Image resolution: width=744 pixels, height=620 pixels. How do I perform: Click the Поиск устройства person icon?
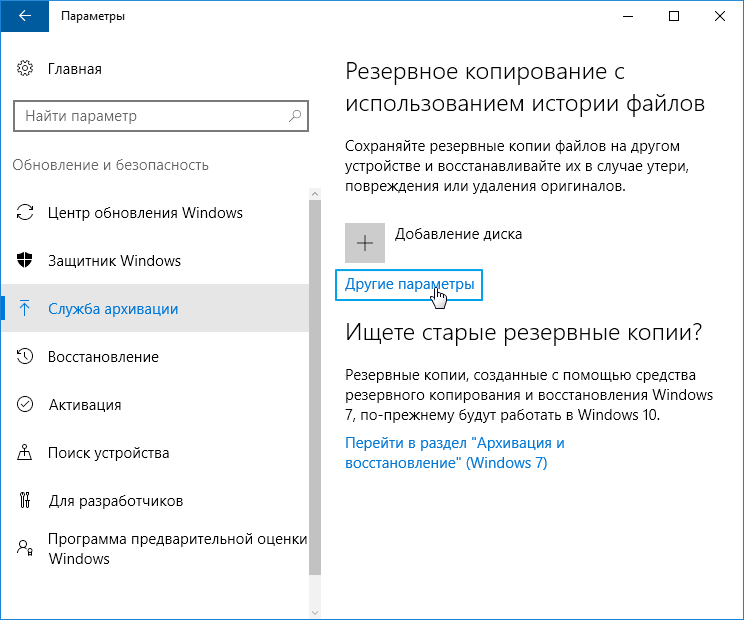tap(25, 453)
